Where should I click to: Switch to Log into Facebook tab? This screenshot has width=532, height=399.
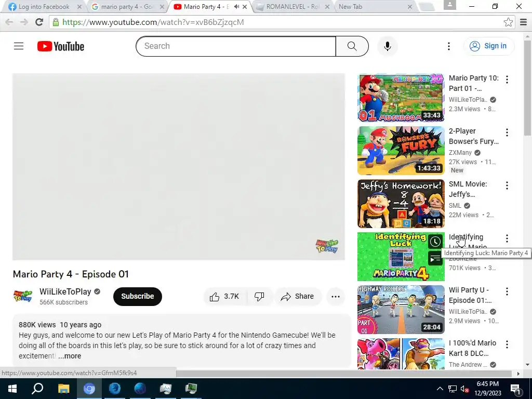click(x=44, y=7)
